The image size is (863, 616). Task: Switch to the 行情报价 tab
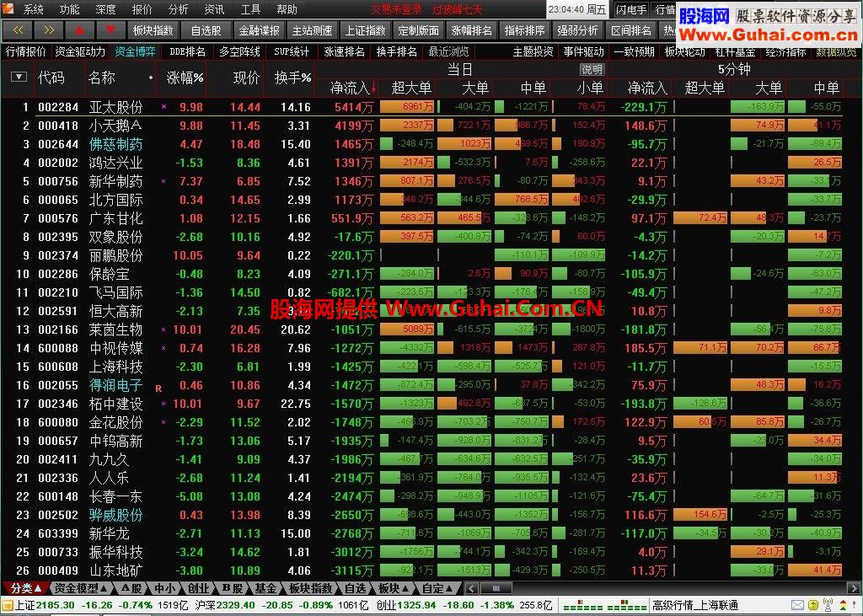tap(26, 51)
